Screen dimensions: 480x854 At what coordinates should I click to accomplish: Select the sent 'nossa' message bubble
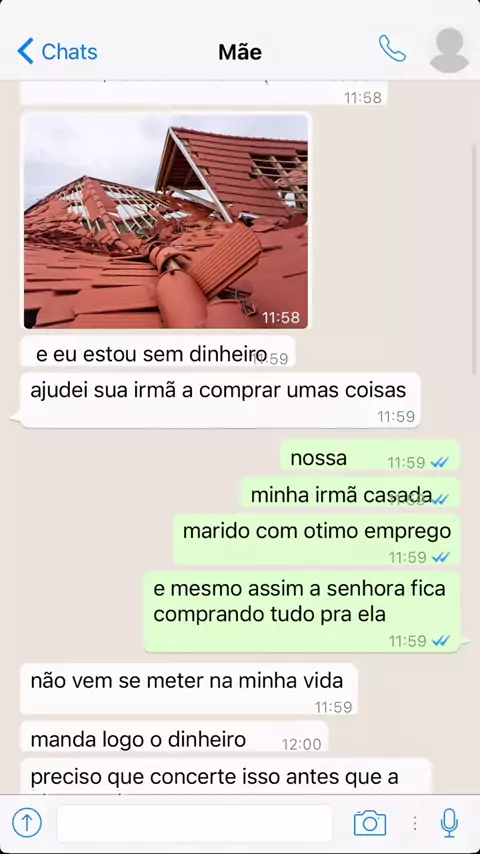[370, 455]
